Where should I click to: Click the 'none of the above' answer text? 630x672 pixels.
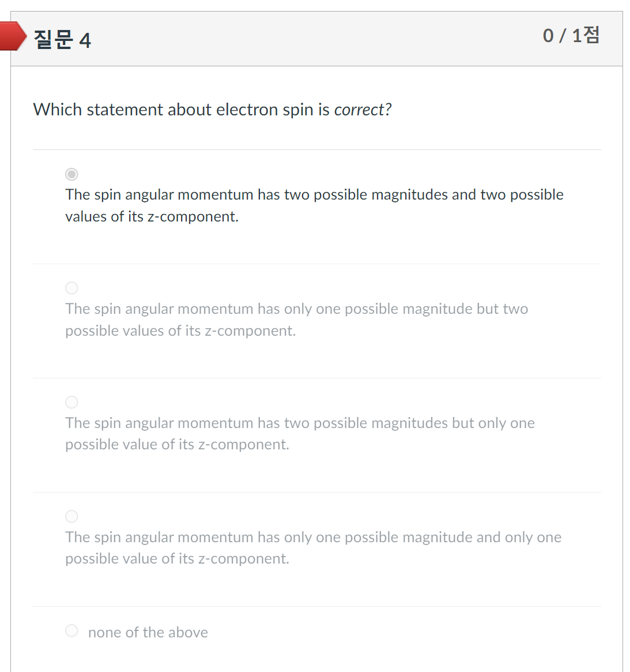[148, 632]
